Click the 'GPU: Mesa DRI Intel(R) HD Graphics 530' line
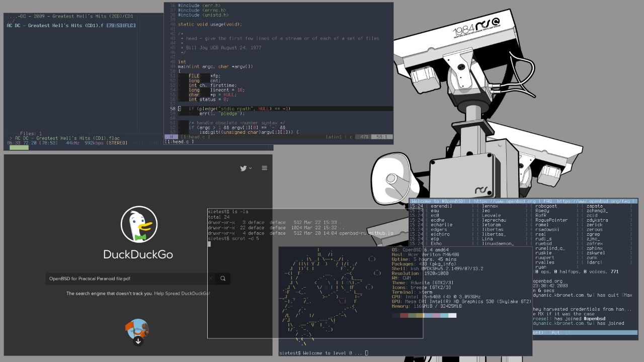 (x=461, y=301)
